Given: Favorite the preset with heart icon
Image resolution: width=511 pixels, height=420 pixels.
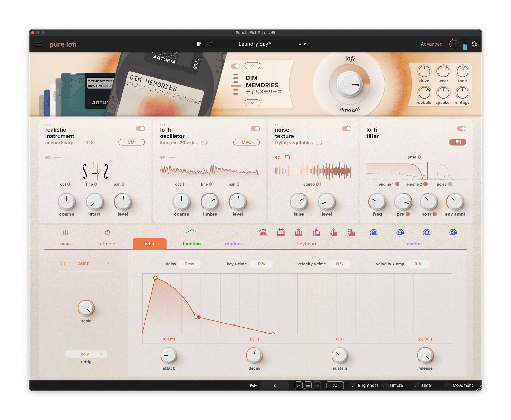Looking at the screenshot, I should pyautogui.click(x=210, y=44).
